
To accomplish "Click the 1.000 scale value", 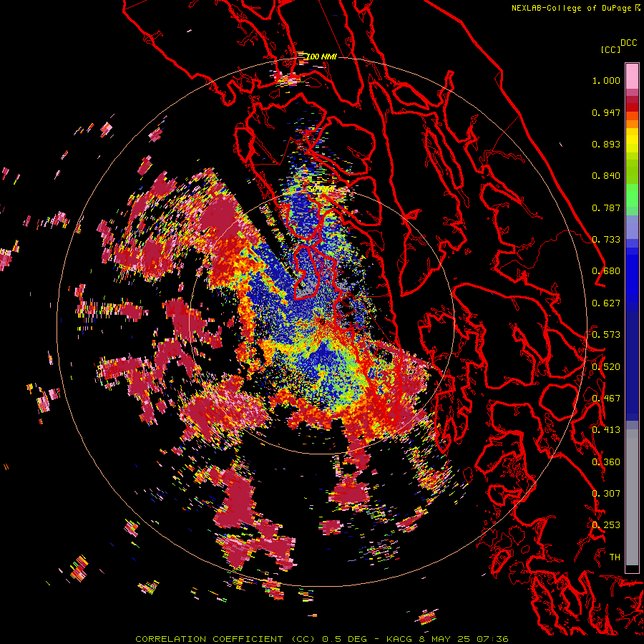I will tap(606, 80).
